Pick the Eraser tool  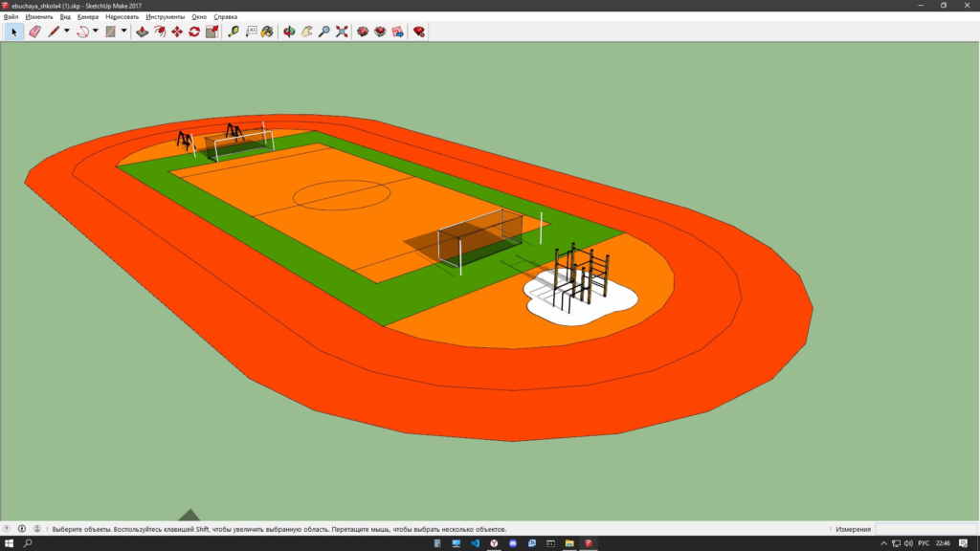[x=35, y=32]
